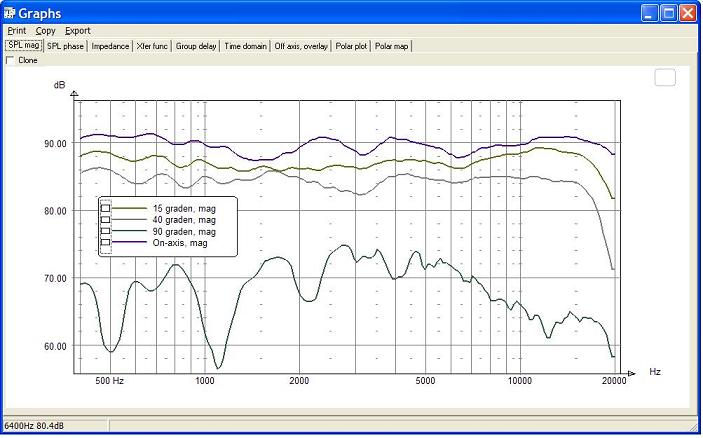Click the 20000 frequency axis label
Viewport: 703px width, 438px height.
coord(614,381)
